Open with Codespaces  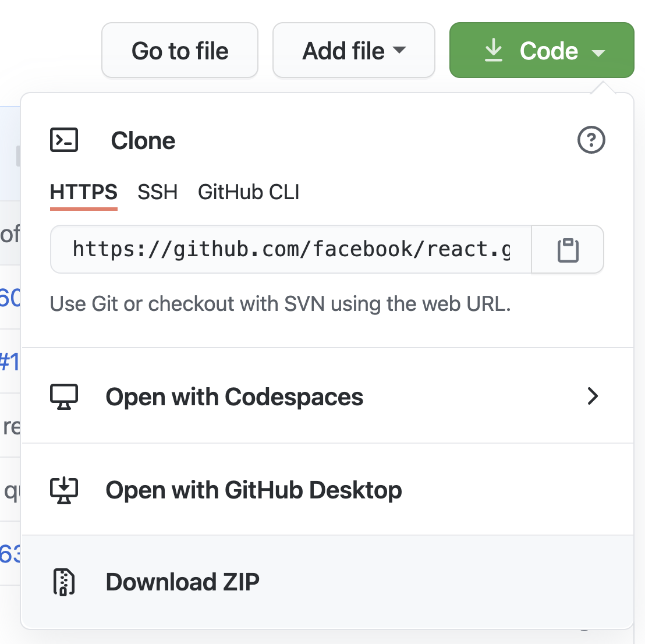point(327,397)
